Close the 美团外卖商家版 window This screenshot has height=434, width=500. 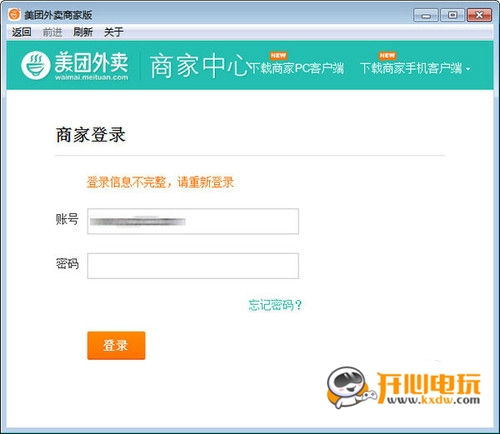[x=479, y=15]
